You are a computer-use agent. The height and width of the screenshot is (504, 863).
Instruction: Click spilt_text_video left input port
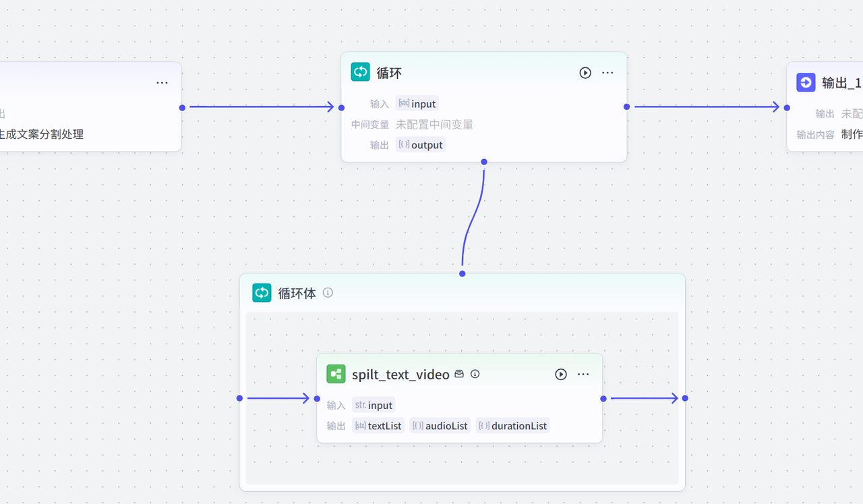(x=318, y=398)
